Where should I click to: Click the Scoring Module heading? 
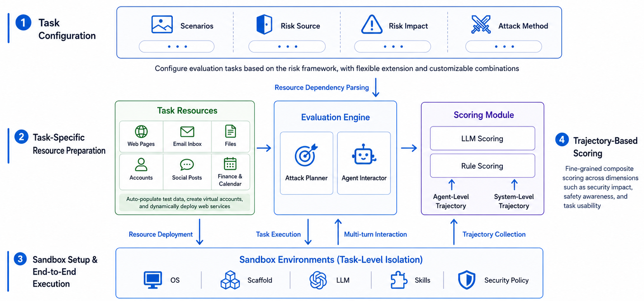click(484, 115)
